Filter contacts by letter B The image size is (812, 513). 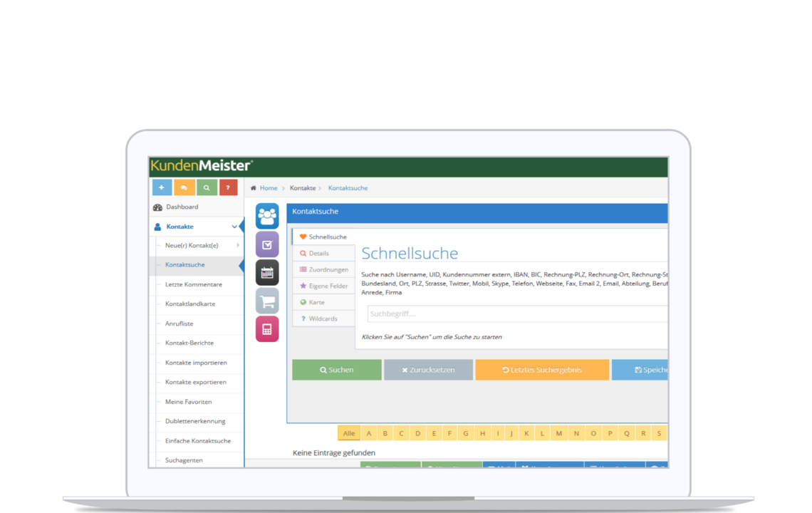(x=385, y=433)
